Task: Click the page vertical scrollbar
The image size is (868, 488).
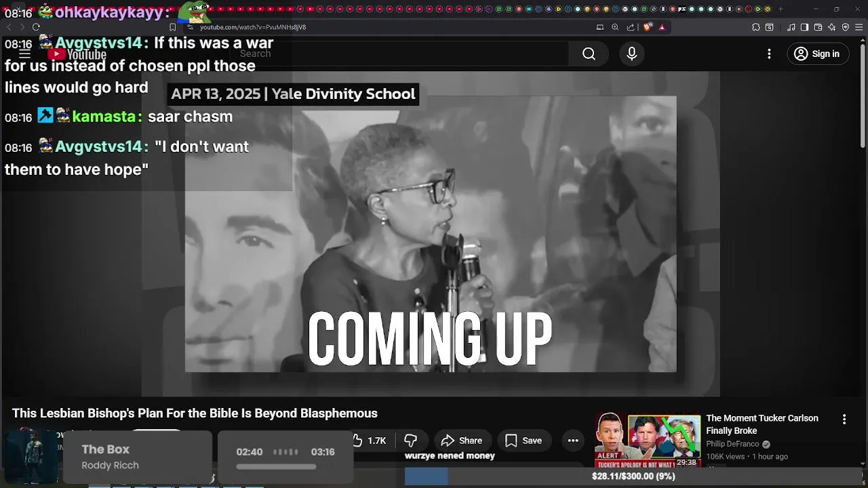Action: tap(863, 95)
